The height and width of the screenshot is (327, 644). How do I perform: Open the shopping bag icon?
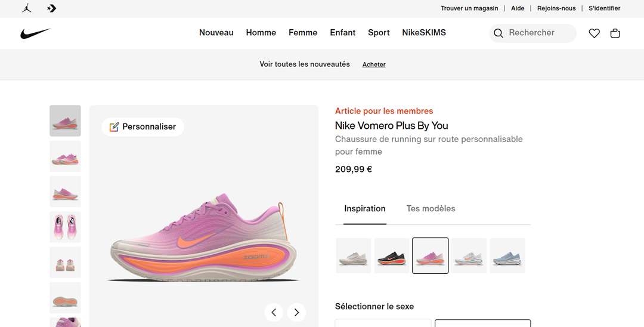tap(615, 33)
